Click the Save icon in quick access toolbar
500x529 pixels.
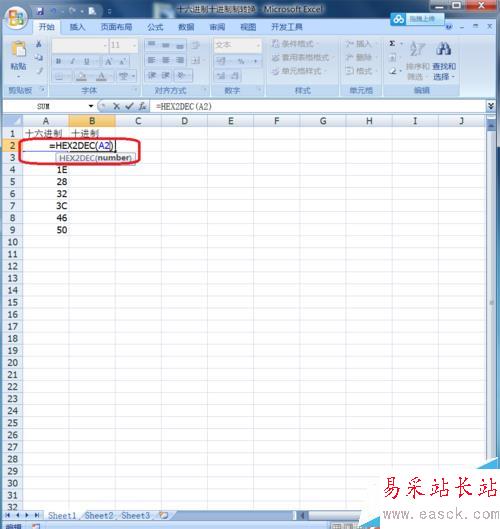click(x=40, y=11)
